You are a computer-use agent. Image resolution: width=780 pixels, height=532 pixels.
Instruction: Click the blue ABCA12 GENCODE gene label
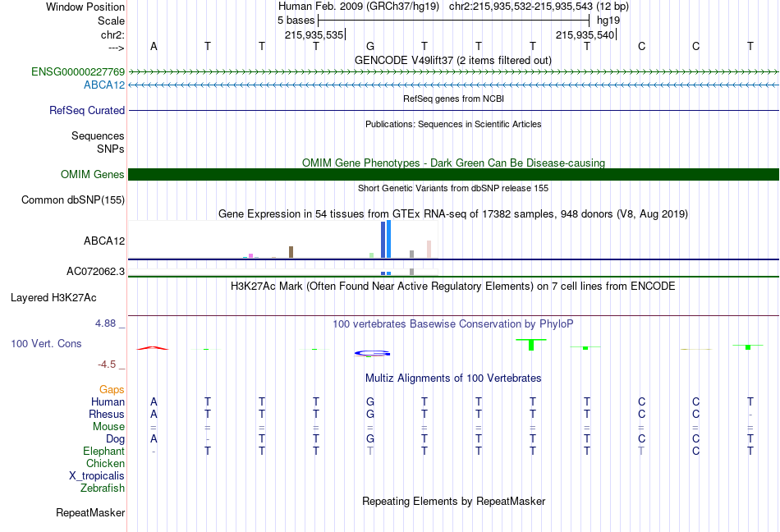(x=104, y=85)
